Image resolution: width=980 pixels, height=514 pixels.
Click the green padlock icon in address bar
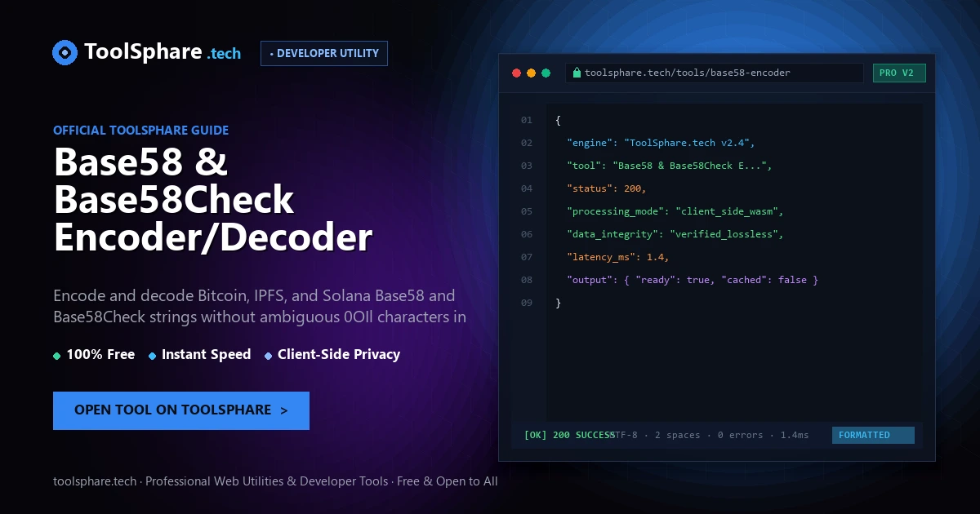point(577,73)
